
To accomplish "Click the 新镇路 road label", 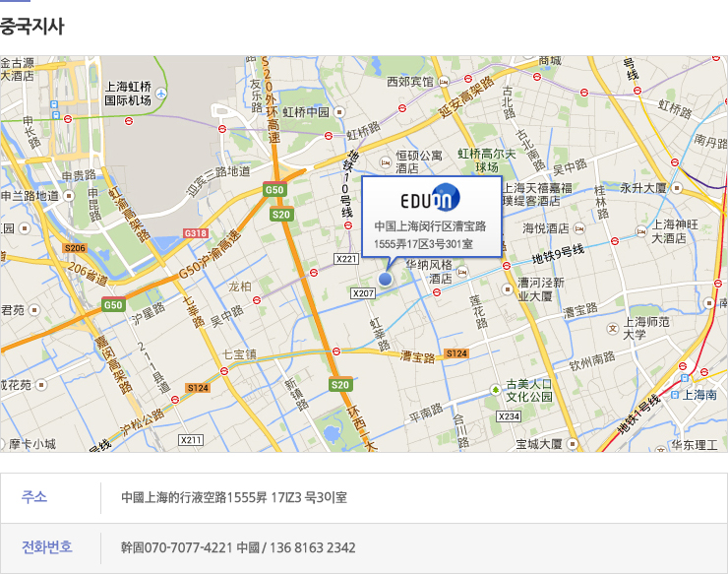I will coord(296,395).
